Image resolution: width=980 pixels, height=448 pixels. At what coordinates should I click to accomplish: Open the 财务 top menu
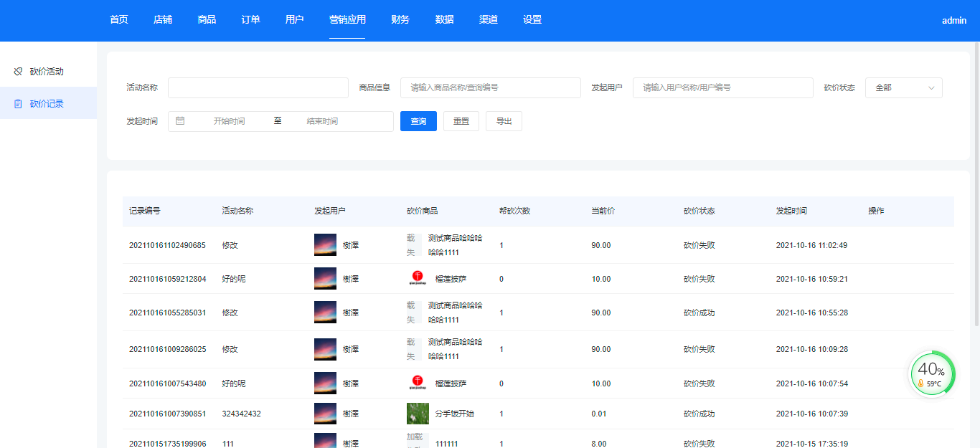click(400, 20)
